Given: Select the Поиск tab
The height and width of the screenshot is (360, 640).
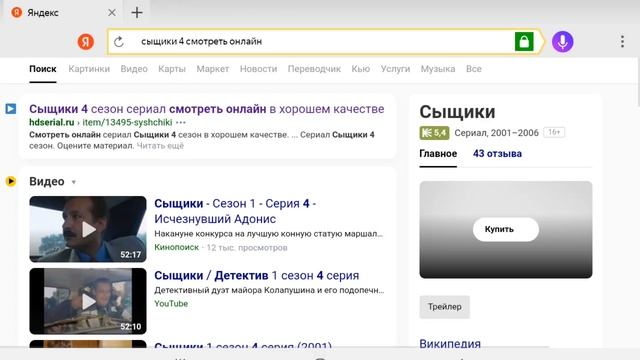Looking at the screenshot, I should tap(42, 69).
